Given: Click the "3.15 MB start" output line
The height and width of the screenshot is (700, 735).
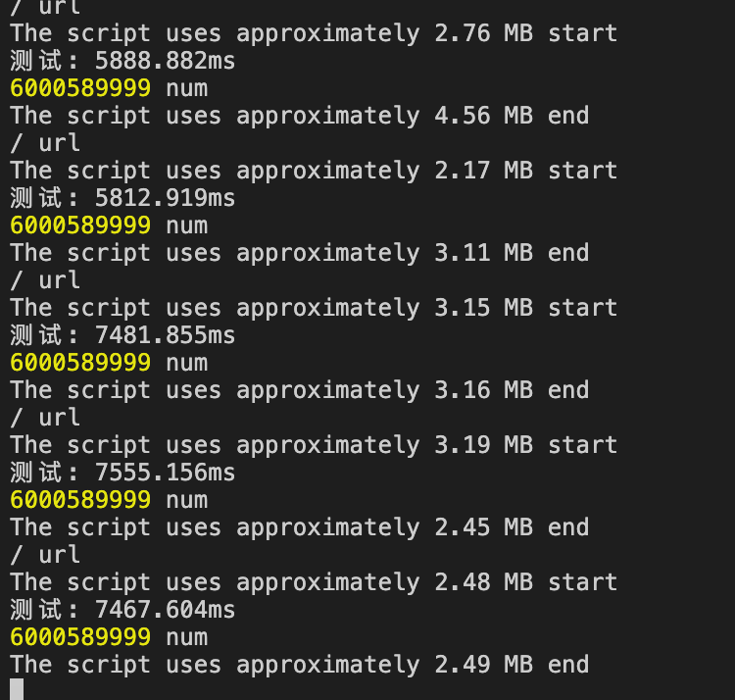Looking at the screenshot, I should 314,308.
